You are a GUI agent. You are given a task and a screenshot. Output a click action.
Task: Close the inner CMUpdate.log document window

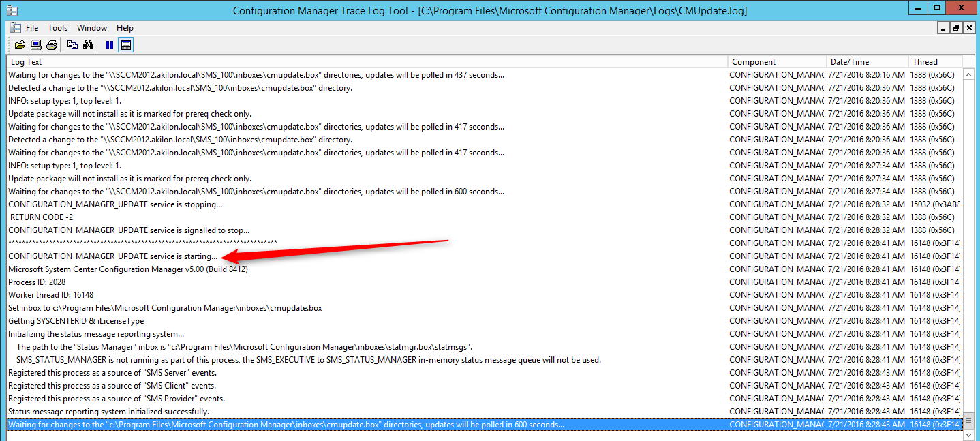coord(968,28)
